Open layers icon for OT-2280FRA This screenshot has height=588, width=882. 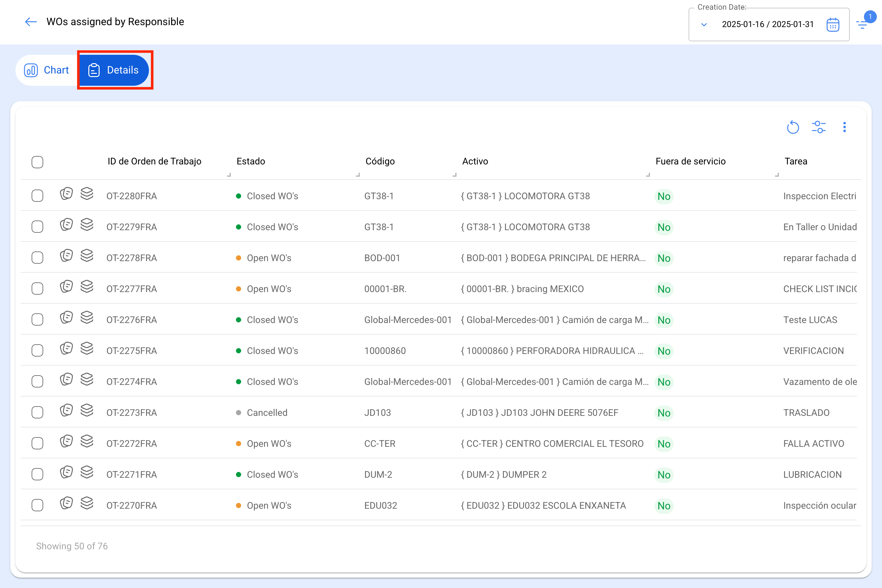pos(87,194)
